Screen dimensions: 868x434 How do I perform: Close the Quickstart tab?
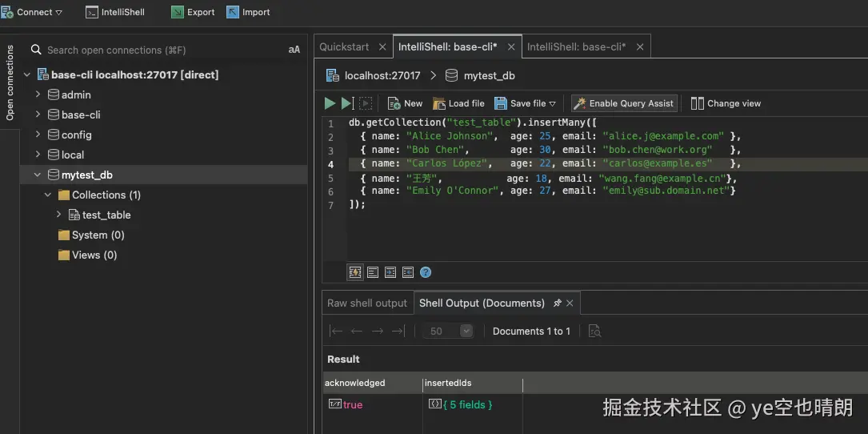382,47
